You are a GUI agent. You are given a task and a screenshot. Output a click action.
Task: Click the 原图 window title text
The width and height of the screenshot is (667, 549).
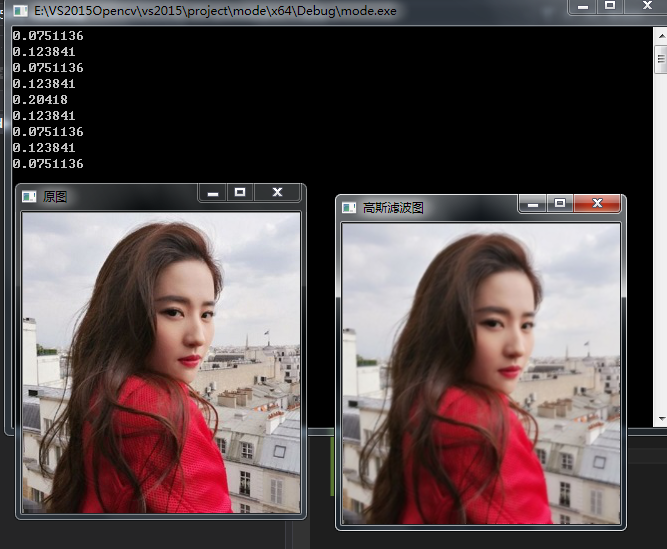point(55,197)
